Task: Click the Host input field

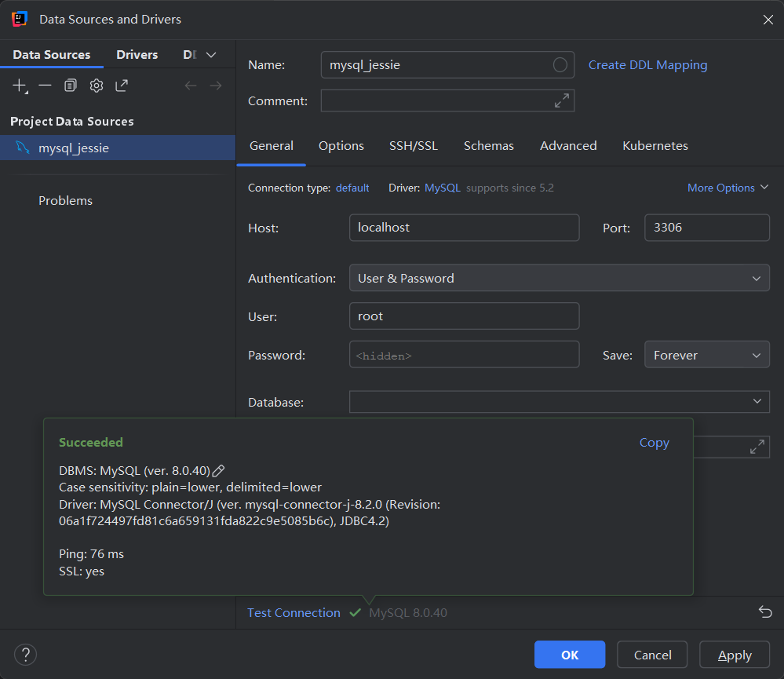Action: (x=464, y=228)
